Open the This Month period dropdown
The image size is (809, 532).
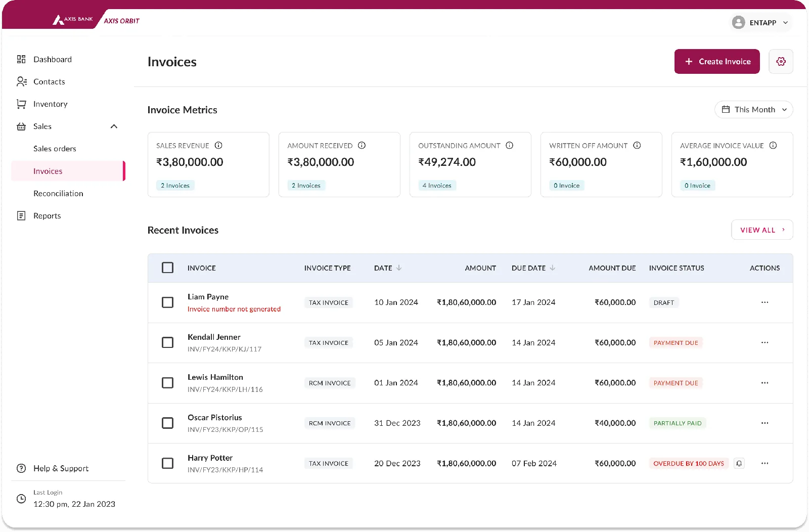pyautogui.click(x=753, y=109)
